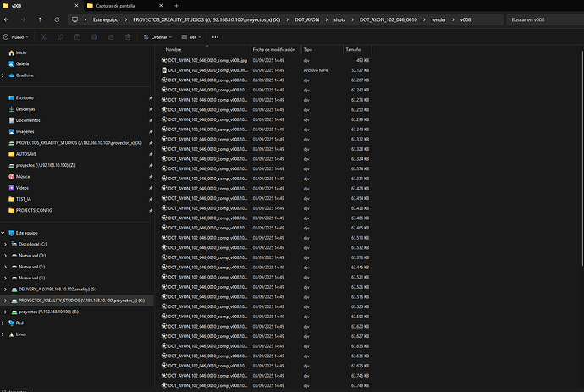
Task: Go up one folder level
Action: tap(40, 19)
